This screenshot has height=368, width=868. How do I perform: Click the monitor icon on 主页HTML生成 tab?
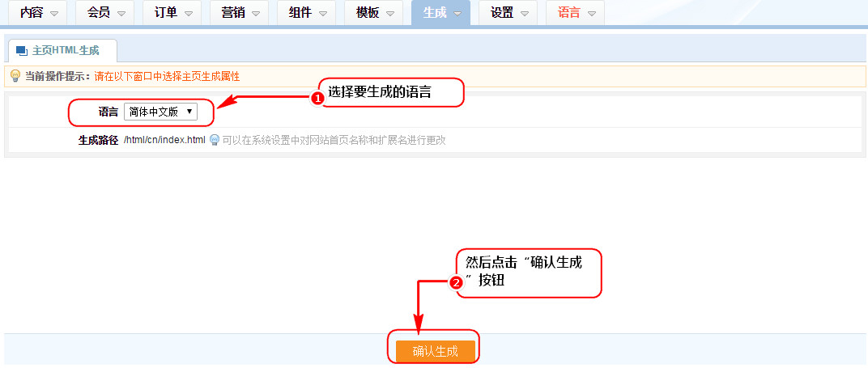click(22, 51)
